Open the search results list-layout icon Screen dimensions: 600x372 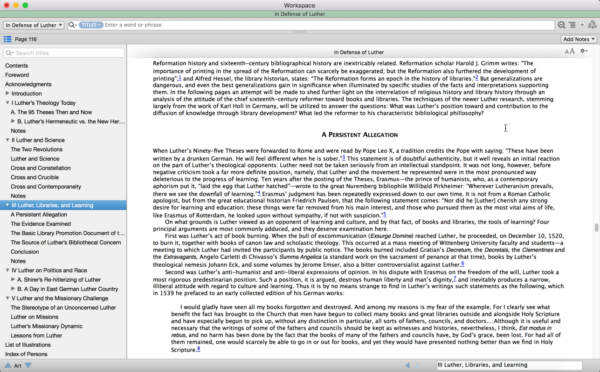click(572, 25)
